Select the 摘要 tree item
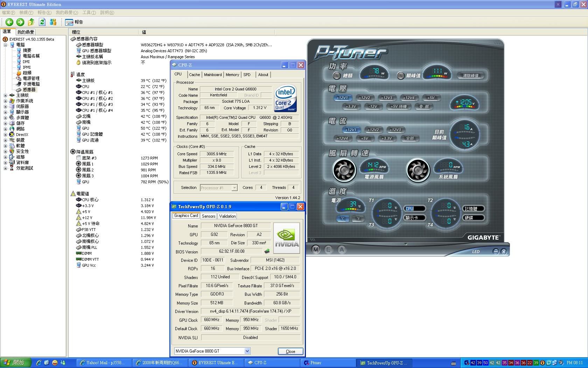Viewport: 588px width, 368px height. 27,50
